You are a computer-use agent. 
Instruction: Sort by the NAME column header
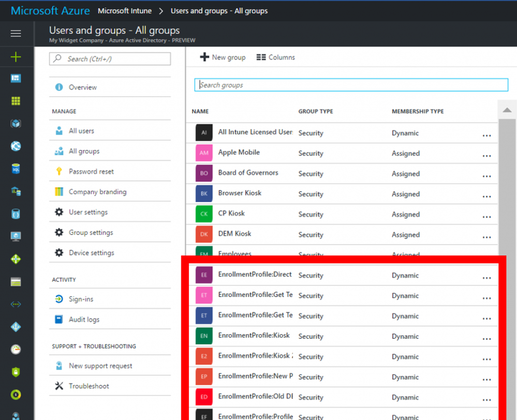click(200, 111)
